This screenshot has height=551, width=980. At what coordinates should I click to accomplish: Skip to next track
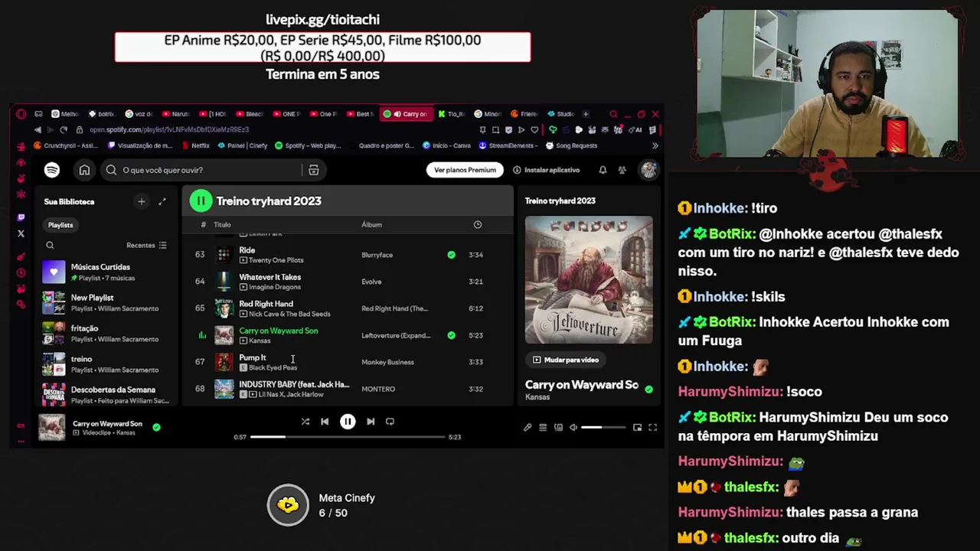pos(371,422)
